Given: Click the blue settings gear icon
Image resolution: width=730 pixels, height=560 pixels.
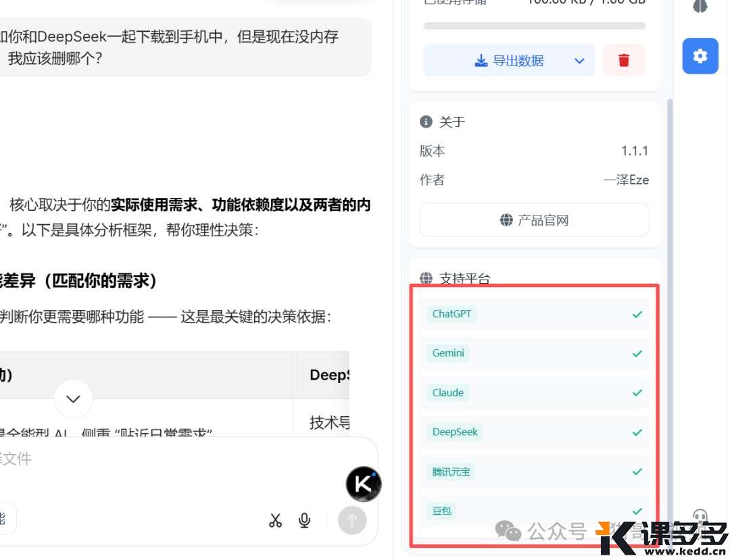Looking at the screenshot, I should tap(700, 56).
